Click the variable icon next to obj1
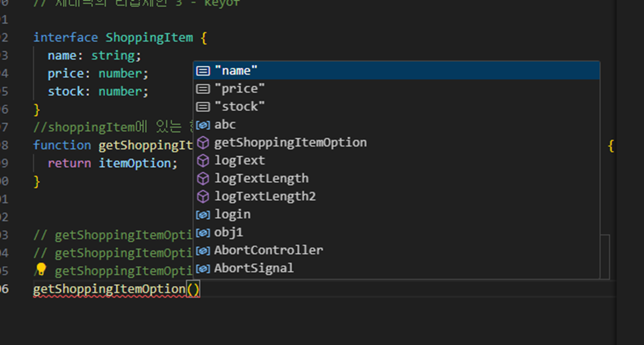 click(x=203, y=233)
